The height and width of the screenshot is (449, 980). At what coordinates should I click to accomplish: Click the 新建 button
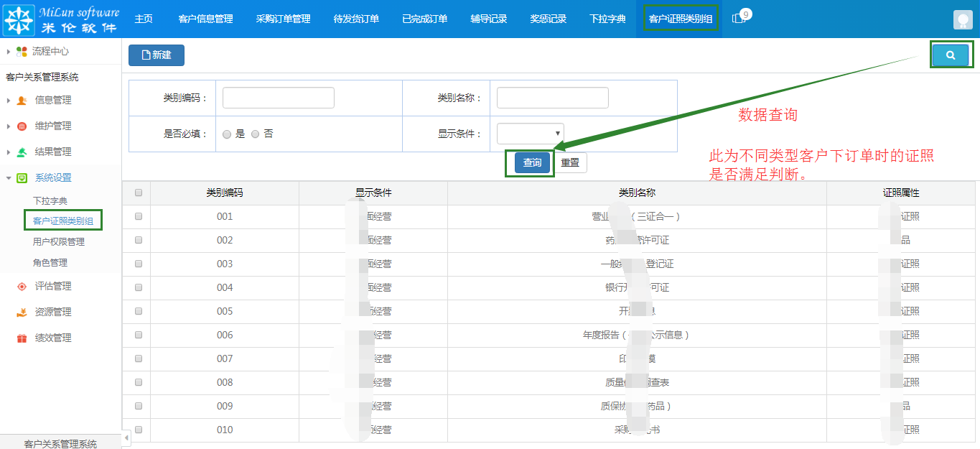point(156,55)
